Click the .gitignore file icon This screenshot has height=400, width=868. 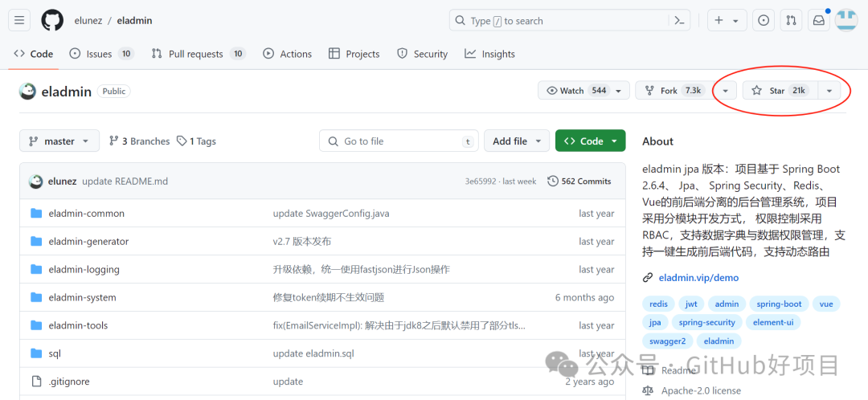[36, 382]
